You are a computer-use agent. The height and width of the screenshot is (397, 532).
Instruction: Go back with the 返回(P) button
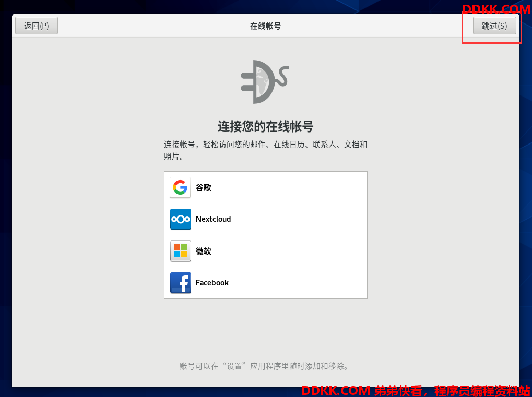(37, 26)
